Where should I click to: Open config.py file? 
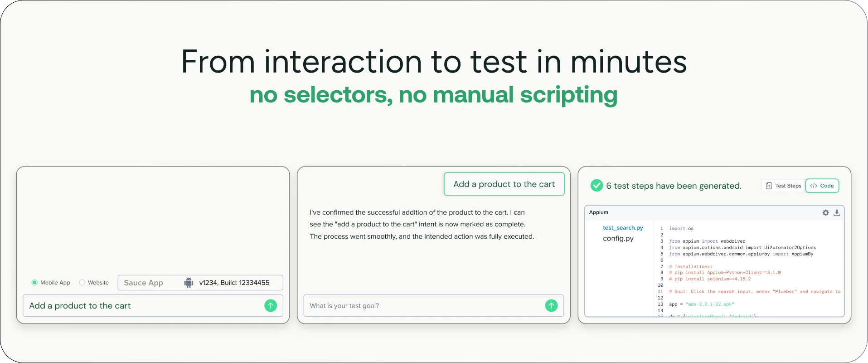point(618,238)
